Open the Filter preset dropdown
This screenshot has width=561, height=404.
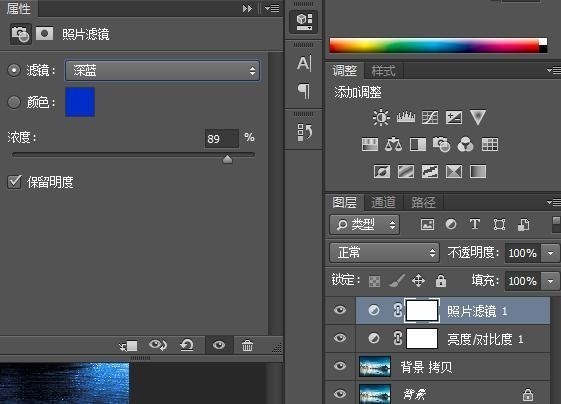point(162,70)
